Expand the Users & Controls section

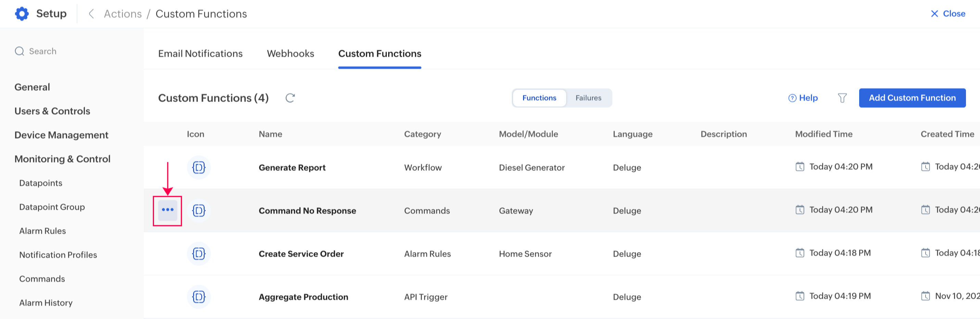tap(52, 111)
